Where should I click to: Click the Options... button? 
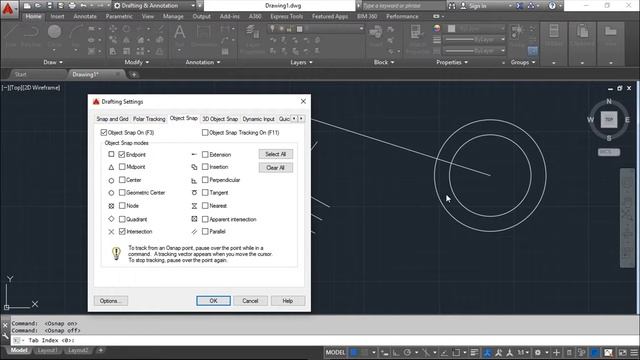(x=111, y=301)
